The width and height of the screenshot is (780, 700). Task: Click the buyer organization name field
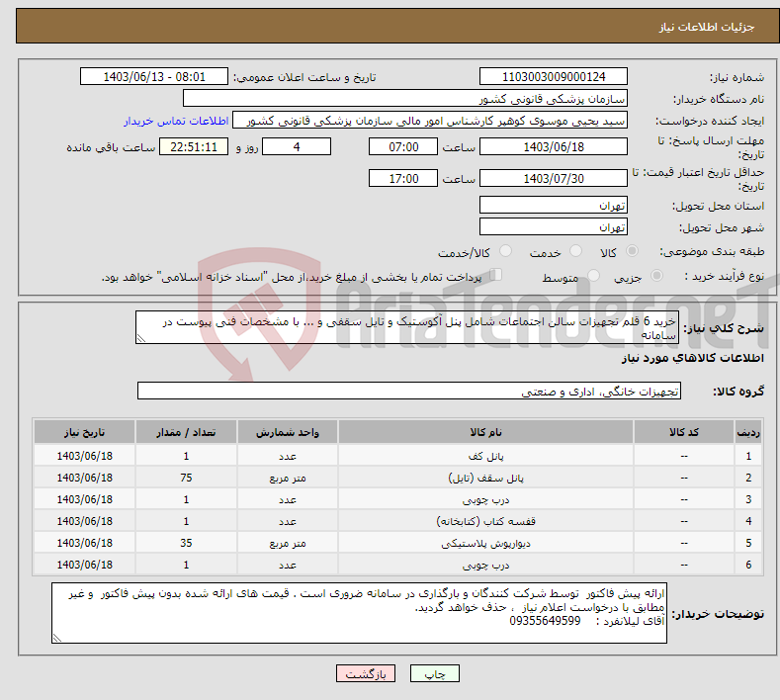405,99
